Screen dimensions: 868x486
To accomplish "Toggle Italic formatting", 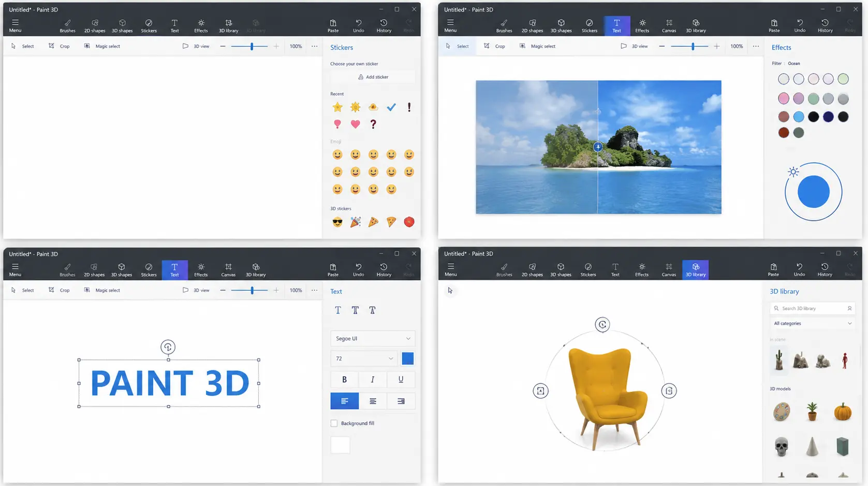I will pyautogui.click(x=373, y=379).
